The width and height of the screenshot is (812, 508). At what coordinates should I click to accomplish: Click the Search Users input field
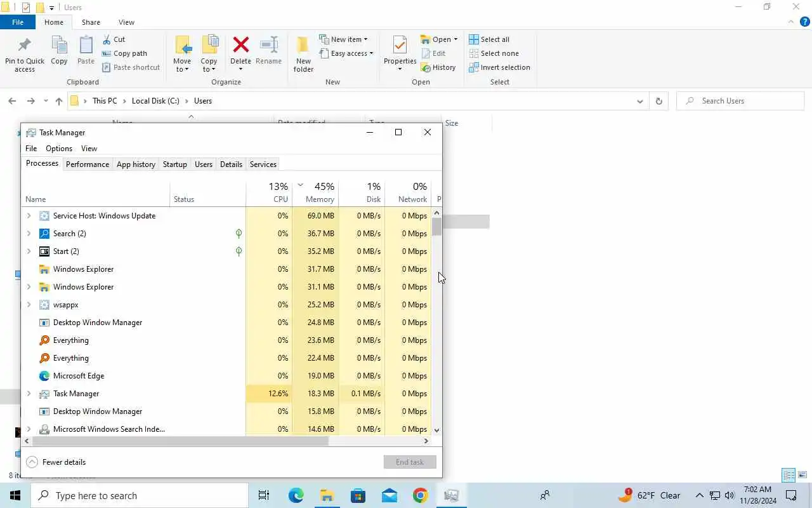point(740,101)
